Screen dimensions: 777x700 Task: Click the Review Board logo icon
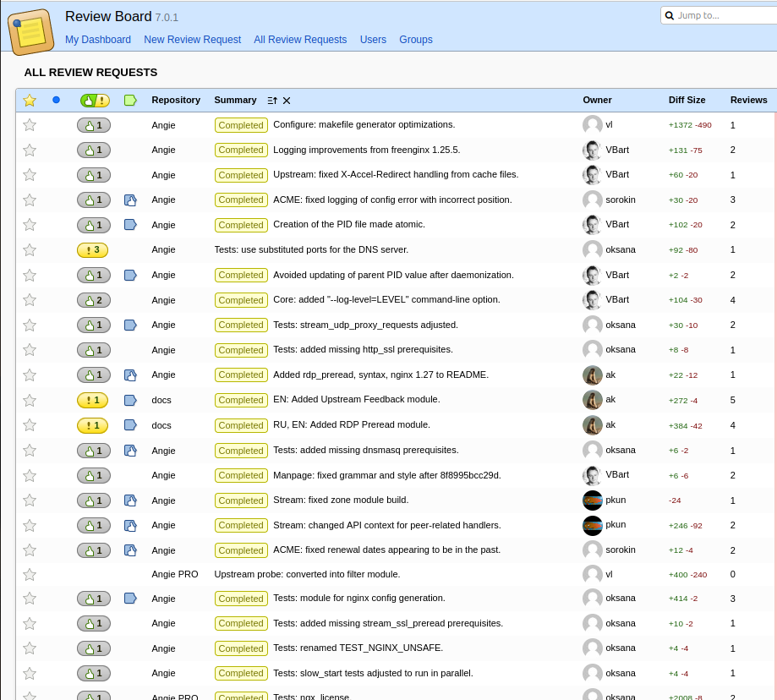tap(32, 31)
